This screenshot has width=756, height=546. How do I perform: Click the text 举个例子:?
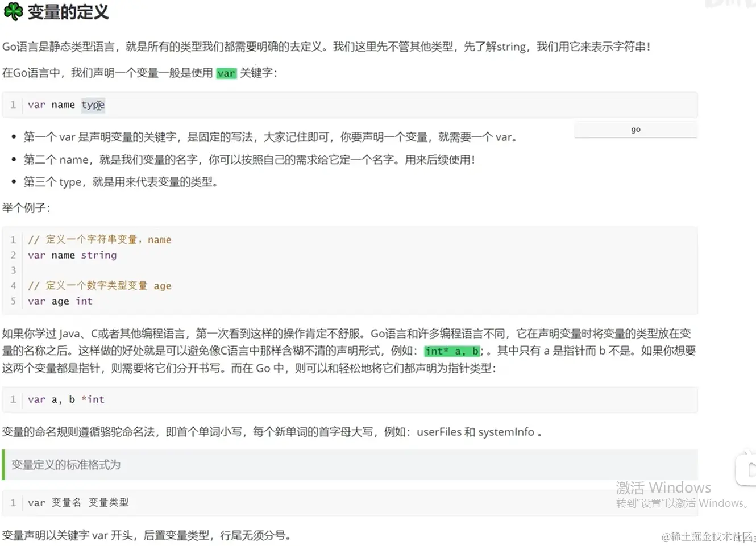point(26,207)
